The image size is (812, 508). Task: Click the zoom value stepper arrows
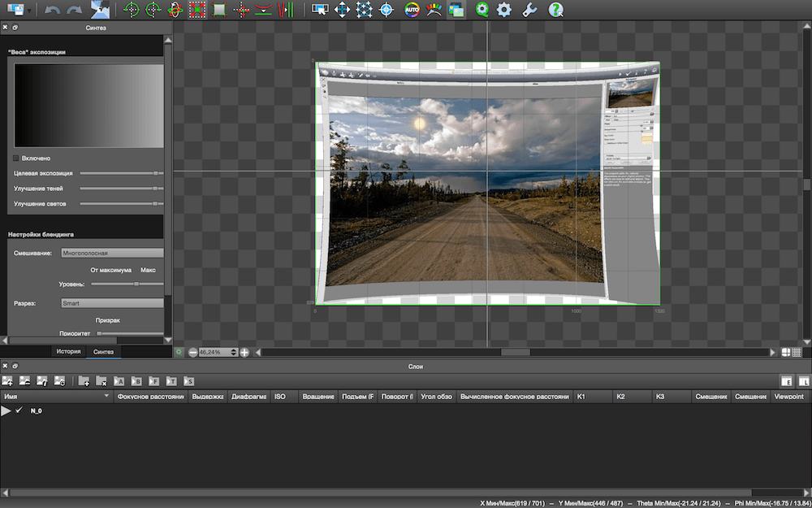pyautogui.click(x=234, y=353)
